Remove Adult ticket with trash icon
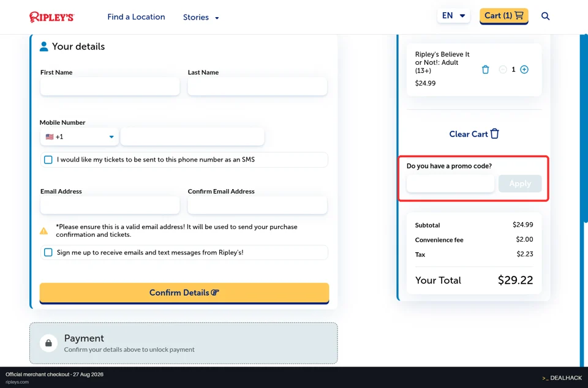This screenshot has height=388, width=588. (x=485, y=69)
